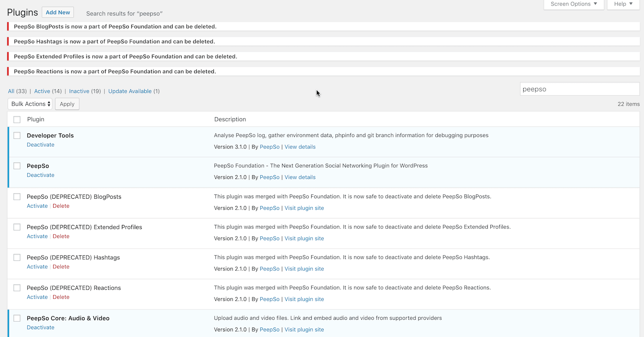This screenshot has height=337, width=644.
Task: Delete PeepSo (DEPRECATED) Reactions
Action: [x=61, y=297]
